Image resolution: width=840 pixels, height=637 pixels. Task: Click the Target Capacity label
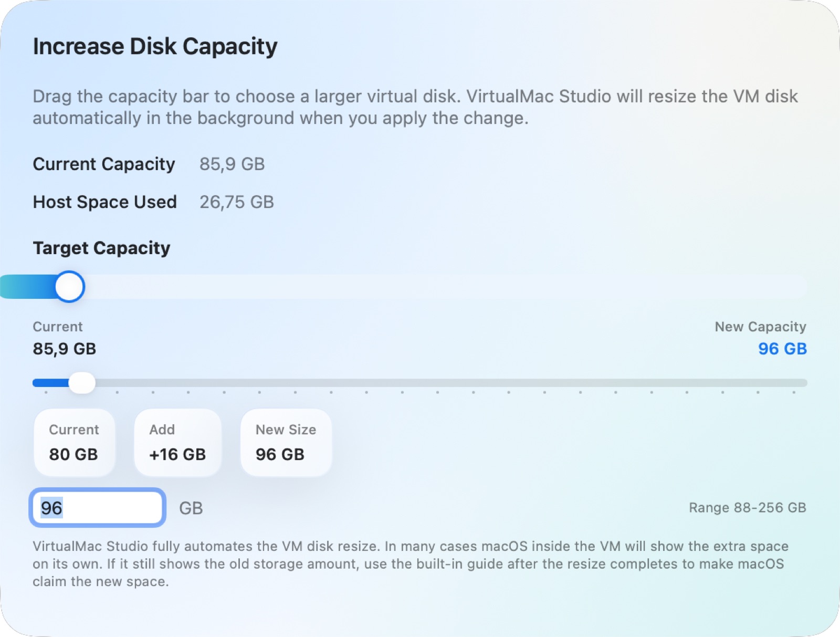tap(101, 248)
